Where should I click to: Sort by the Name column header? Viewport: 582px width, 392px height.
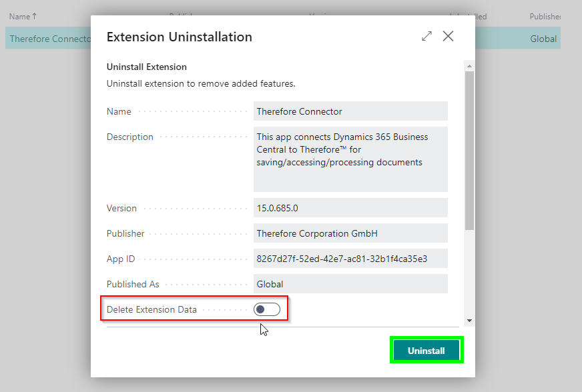[23, 16]
